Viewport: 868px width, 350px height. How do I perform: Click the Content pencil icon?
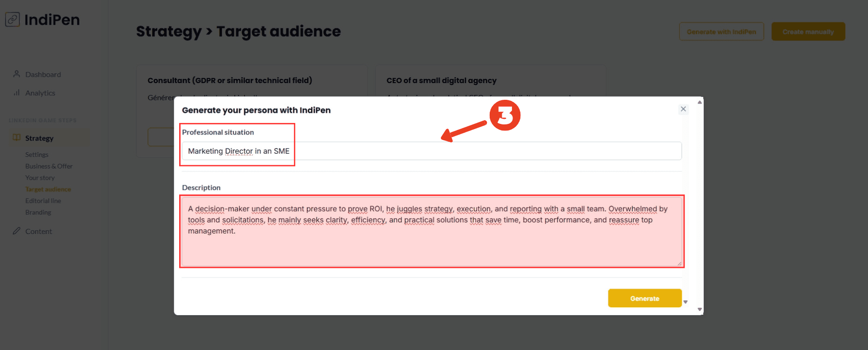coord(17,231)
